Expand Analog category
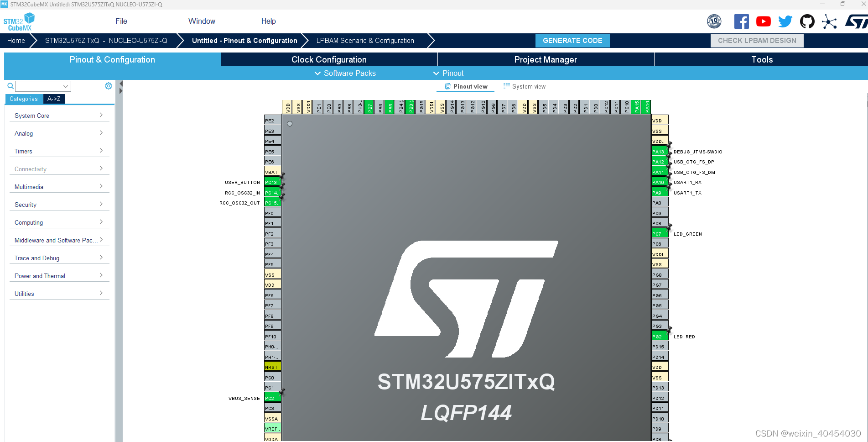 click(x=59, y=133)
